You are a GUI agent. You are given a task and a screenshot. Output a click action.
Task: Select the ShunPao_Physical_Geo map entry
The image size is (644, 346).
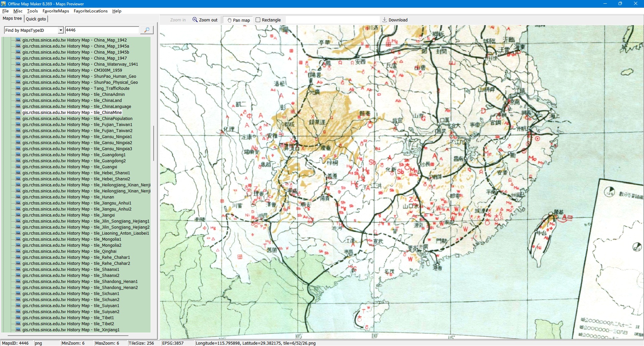pos(80,82)
